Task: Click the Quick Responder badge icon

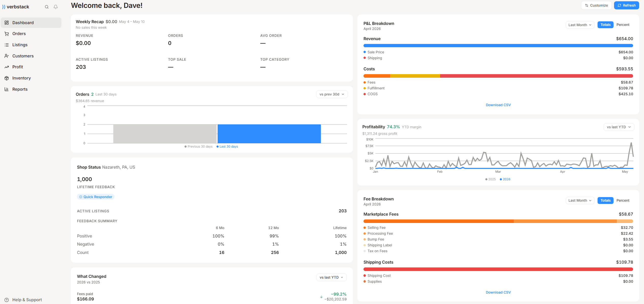Action: (x=81, y=197)
